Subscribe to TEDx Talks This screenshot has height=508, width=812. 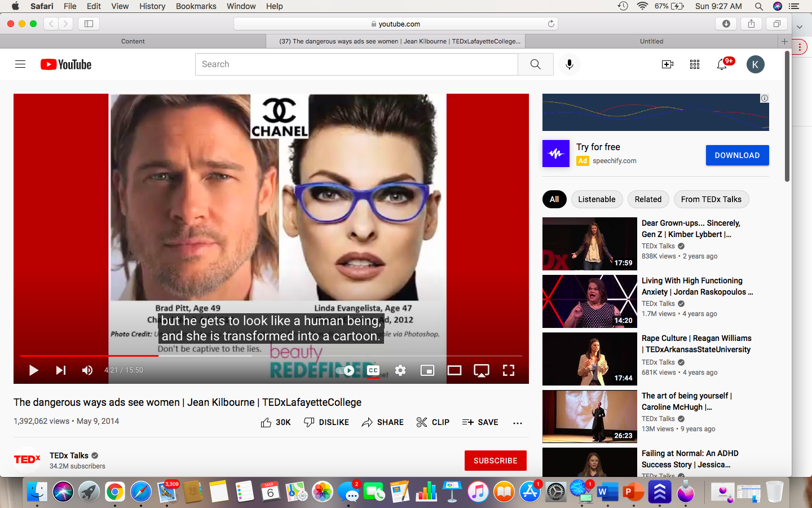(496, 461)
